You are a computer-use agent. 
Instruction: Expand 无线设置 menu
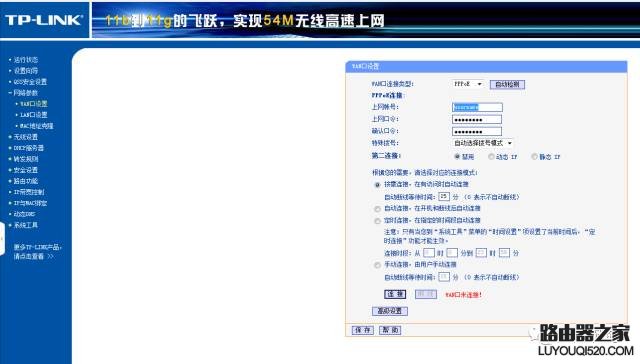coord(26,137)
